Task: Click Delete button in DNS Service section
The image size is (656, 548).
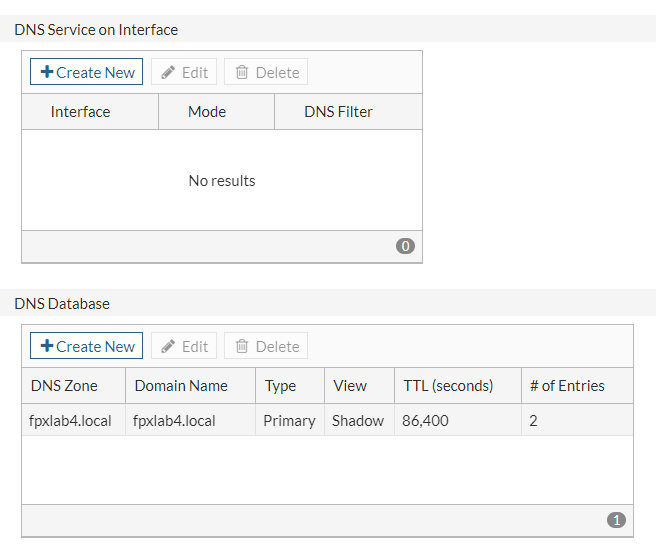Action: tap(266, 72)
